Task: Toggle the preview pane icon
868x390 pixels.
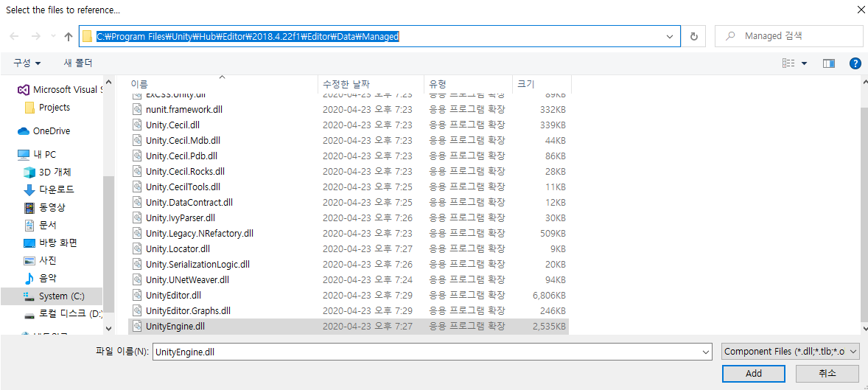Action: tap(829, 63)
